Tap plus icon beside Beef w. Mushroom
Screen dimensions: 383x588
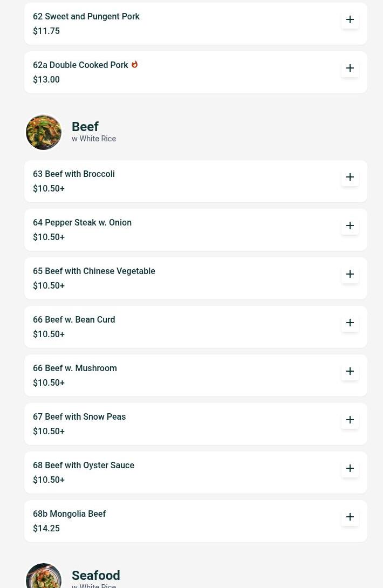click(x=350, y=371)
